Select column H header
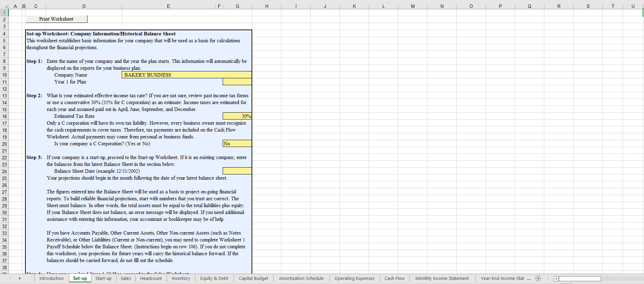Viewport: 644px width, 284px height. pos(267,6)
